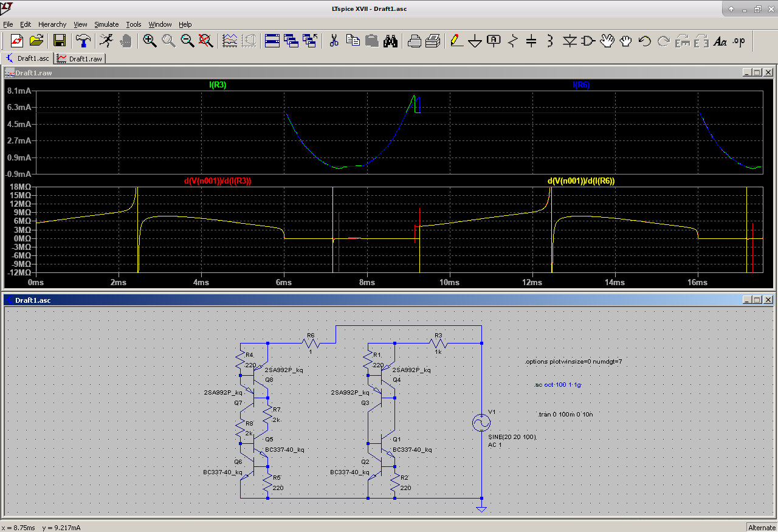Viewport: 778px width, 532px height.
Task: Open the Simulate menu
Action: [x=106, y=24]
